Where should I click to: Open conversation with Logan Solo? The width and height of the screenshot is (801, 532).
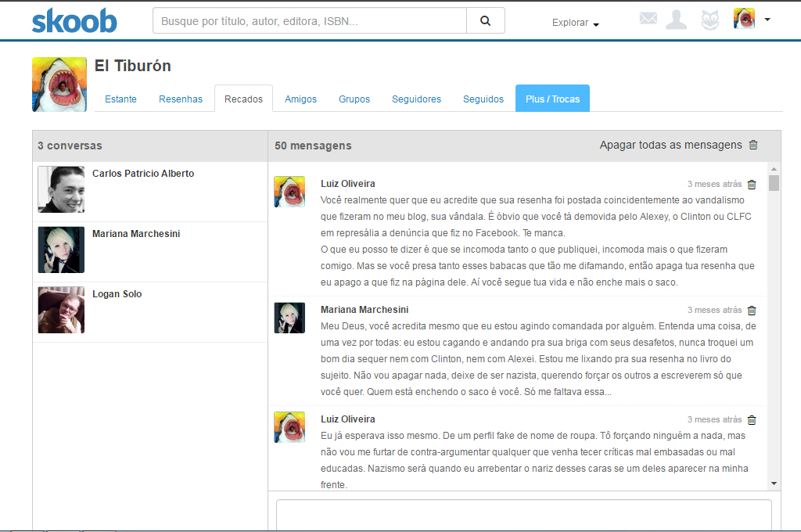pos(150,312)
